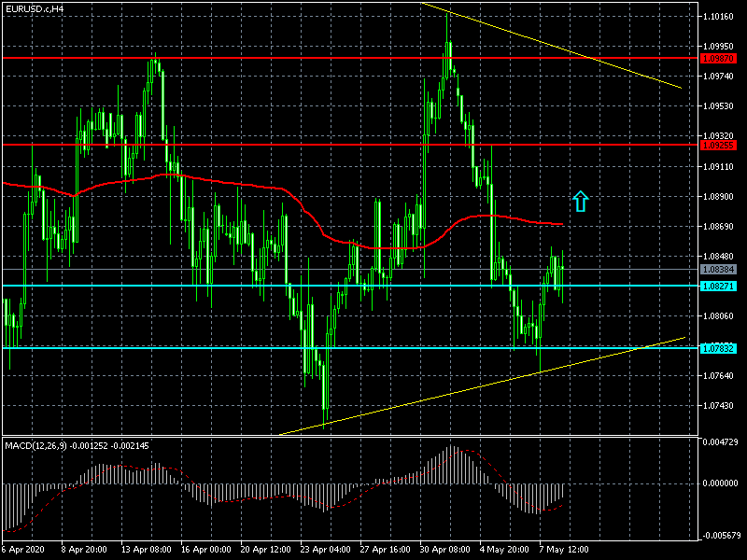Click the 13 Apr 08:00 time label

point(143,549)
